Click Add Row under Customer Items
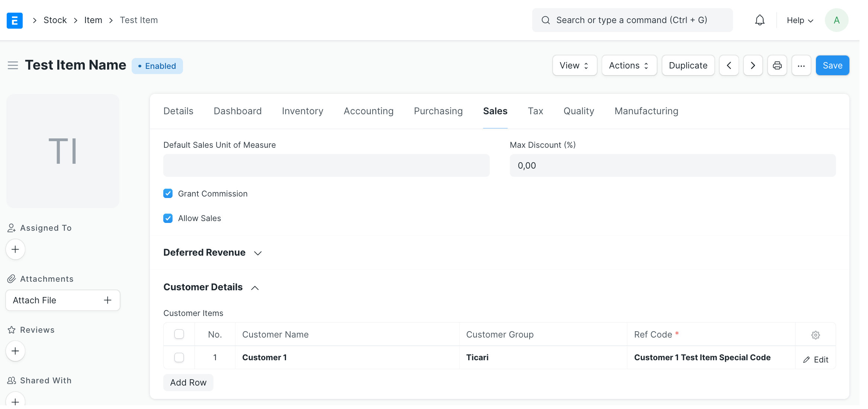Viewport: 868px width, 409px height. point(188,383)
